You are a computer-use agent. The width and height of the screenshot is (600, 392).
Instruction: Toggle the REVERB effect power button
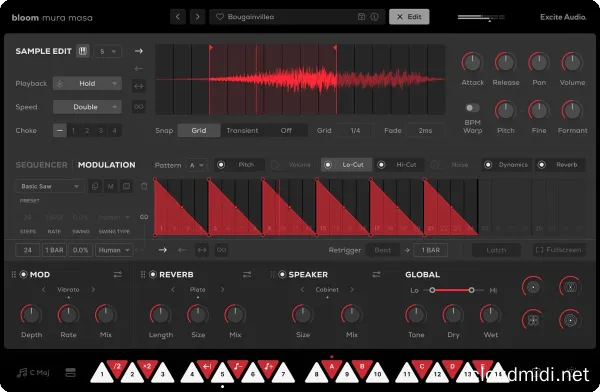coord(153,274)
